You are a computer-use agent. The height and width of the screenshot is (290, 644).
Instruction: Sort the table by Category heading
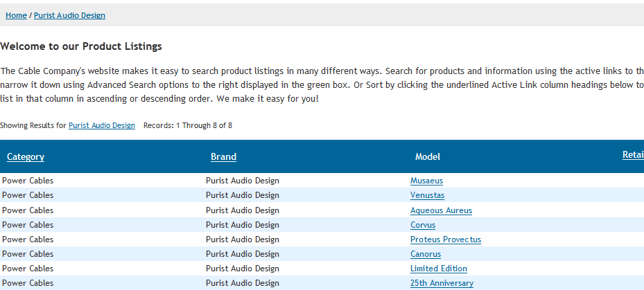tap(26, 156)
